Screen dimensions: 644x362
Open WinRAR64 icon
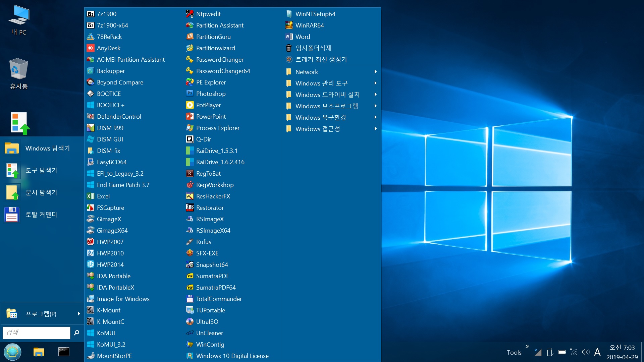[289, 25]
